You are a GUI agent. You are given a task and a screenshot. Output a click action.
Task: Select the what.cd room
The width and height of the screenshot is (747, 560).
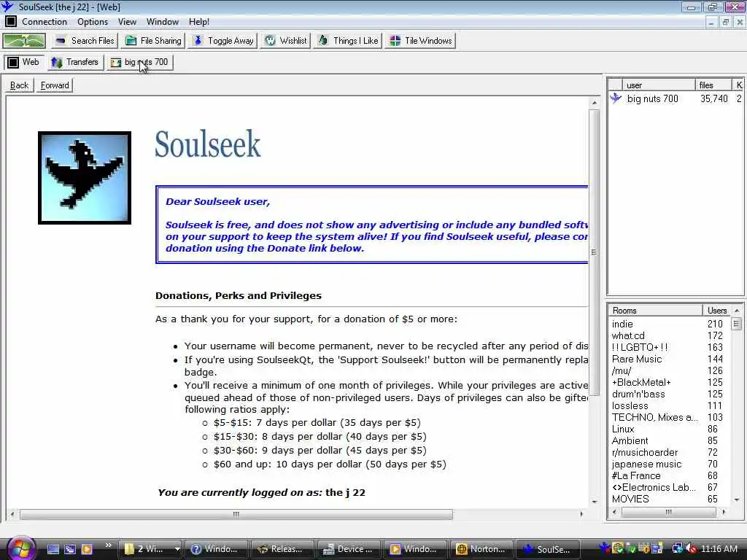click(670, 335)
